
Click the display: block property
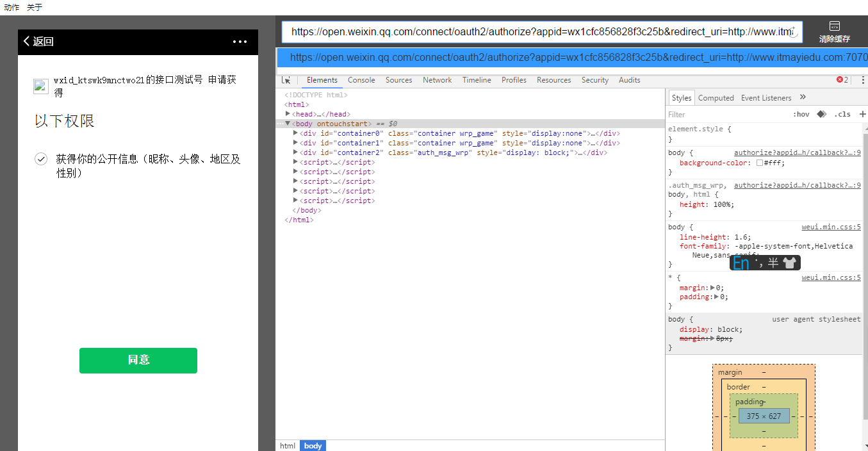[711, 329]
